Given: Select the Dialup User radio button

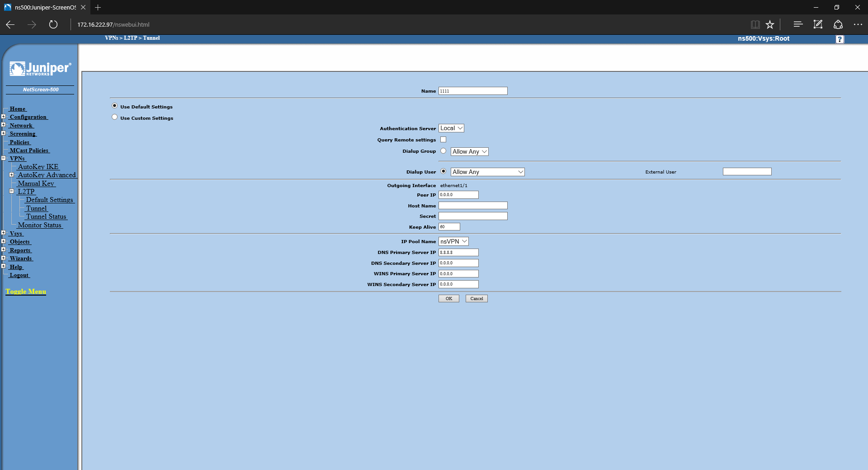Looking at the screenshot, I should (x=443, y=171).
